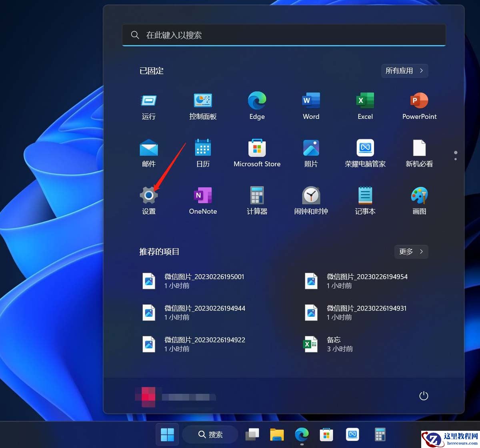The height and width of the screenshot is (448, 480).
Task: Click the search input field at top
Action: coord(284,35)
